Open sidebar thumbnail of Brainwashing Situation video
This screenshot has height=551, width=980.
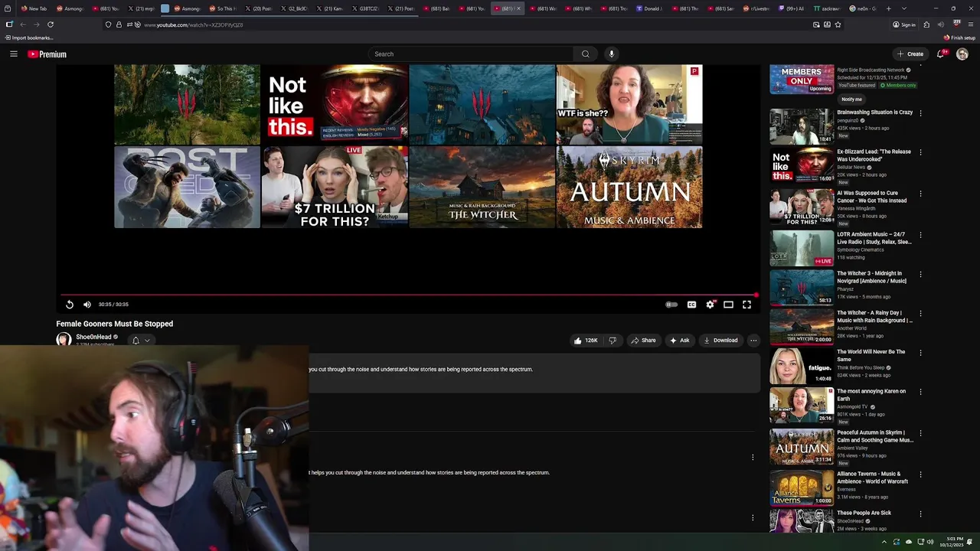pyautogui.click(x=802, y=126)
